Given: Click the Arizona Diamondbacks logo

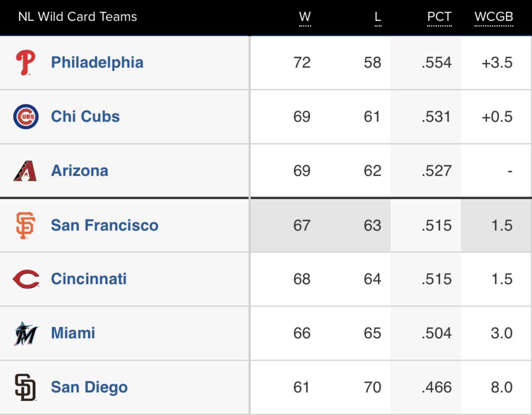Looking at the screenshot, I should point(26,171).
